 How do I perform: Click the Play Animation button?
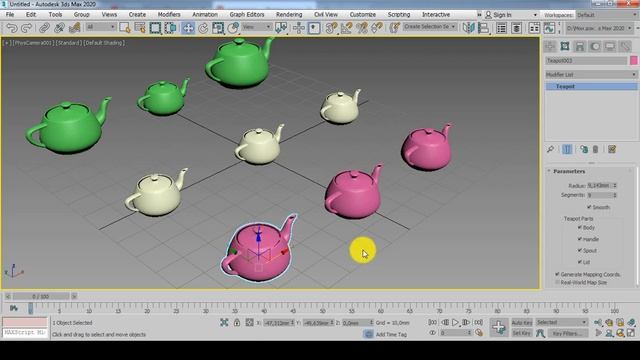[455, 322]
